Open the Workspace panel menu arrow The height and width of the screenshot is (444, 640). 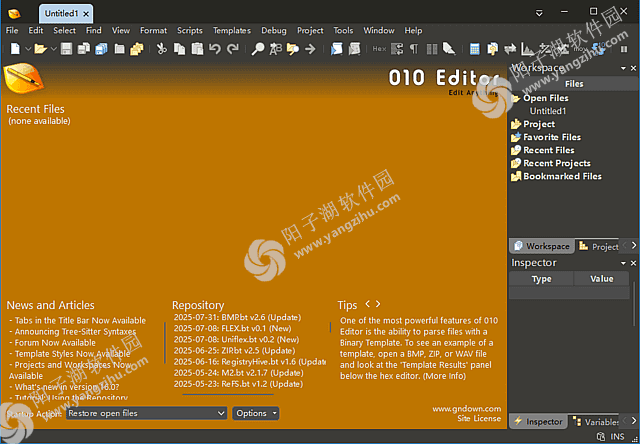tap(623, 68)
